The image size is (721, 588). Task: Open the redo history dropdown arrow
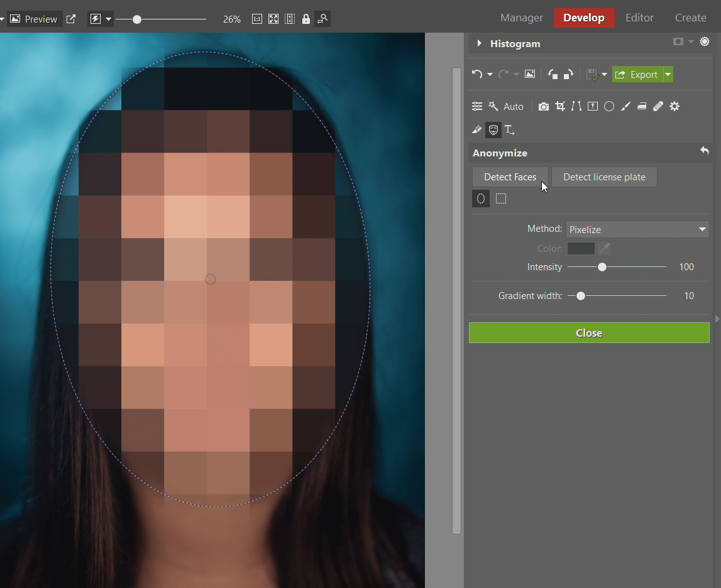pyautogui.click(x=516, y=74)
